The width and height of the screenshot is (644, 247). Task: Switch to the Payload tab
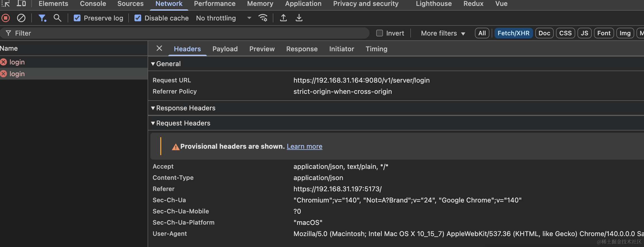click(225, 49)
